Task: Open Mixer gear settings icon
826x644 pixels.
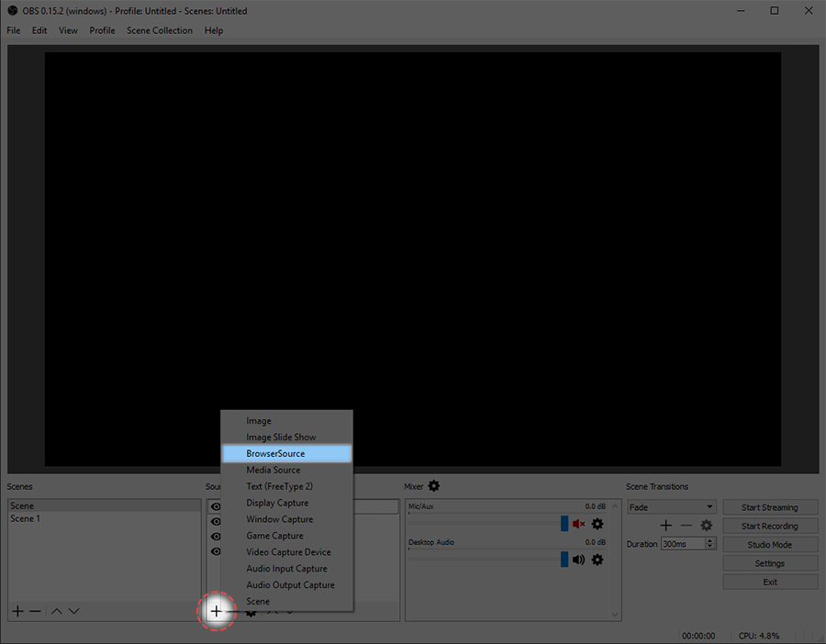Action: (433, 485)
